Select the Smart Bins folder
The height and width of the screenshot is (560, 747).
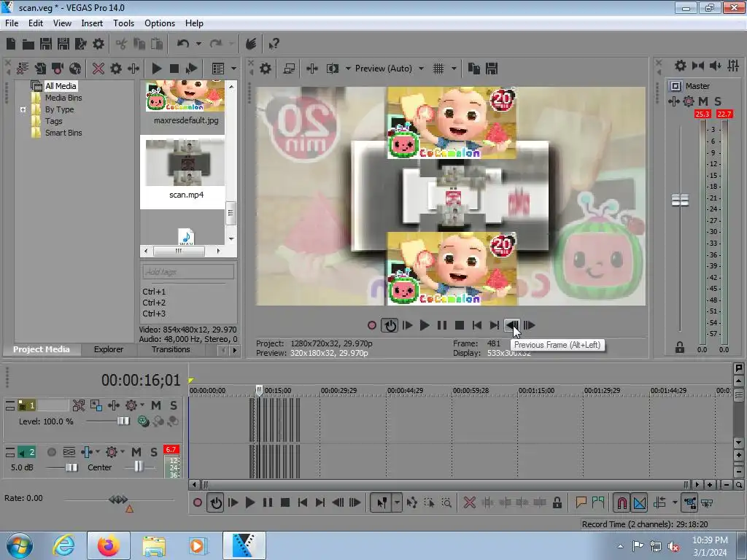63,133
